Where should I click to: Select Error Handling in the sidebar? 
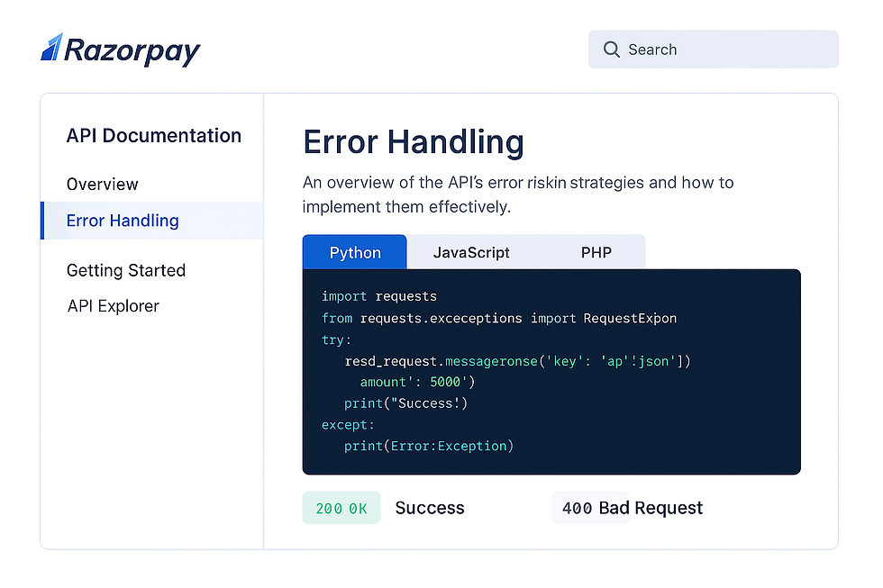pyautogui.click(x=152, y=221)
